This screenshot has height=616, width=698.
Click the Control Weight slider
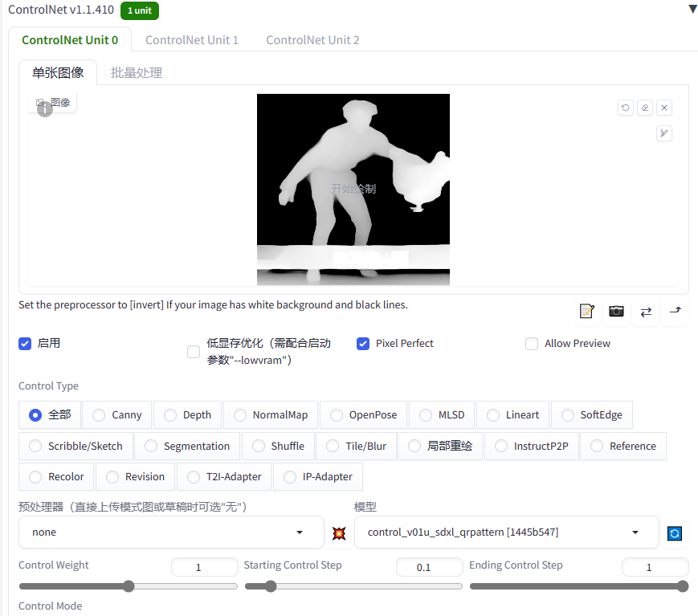(x=129, y=586)
